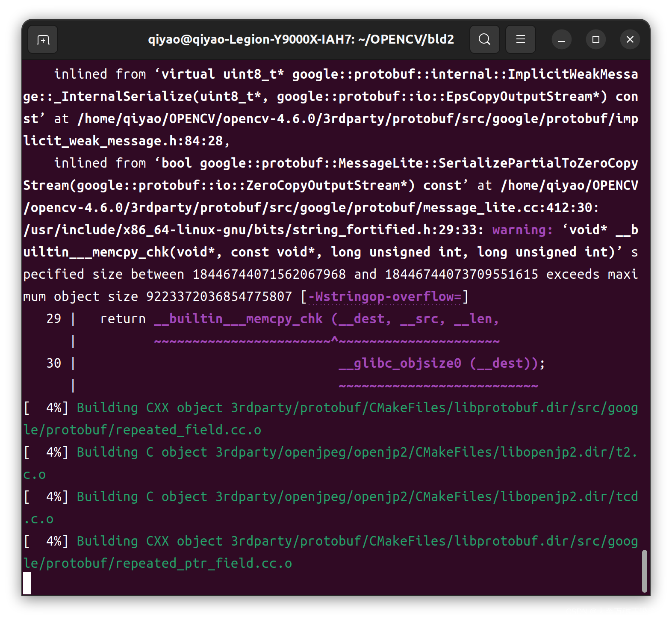Close the terminal window

630,40
